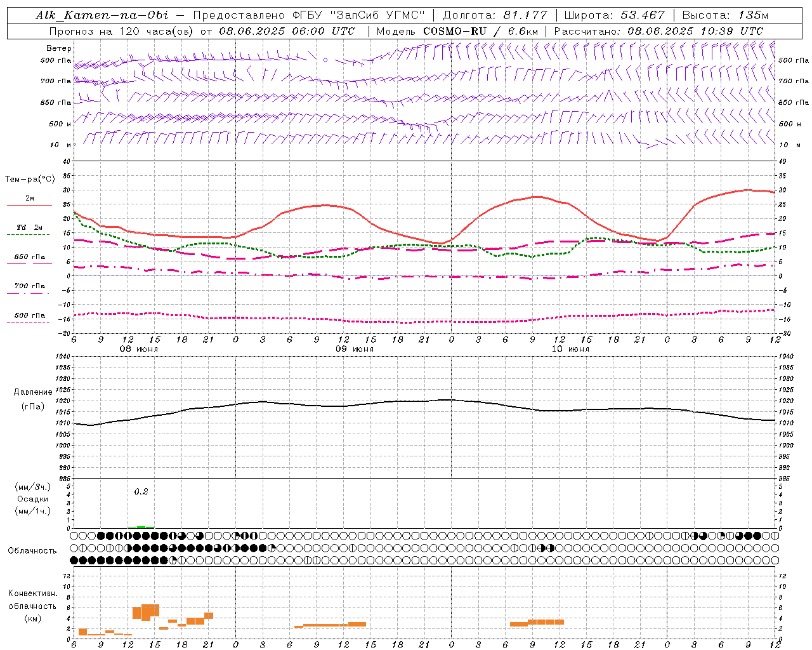Click the 'Предоставлено ФГБУ "ЗапСиб УГМС"' provider text
The width and height of the screenshot is (812, 650).
[308, 15]
